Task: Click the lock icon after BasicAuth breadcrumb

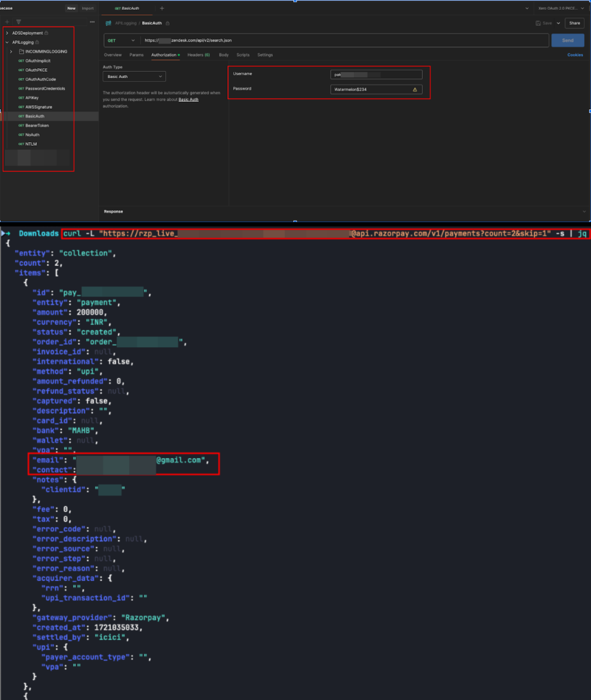Action: coord(167,23)
